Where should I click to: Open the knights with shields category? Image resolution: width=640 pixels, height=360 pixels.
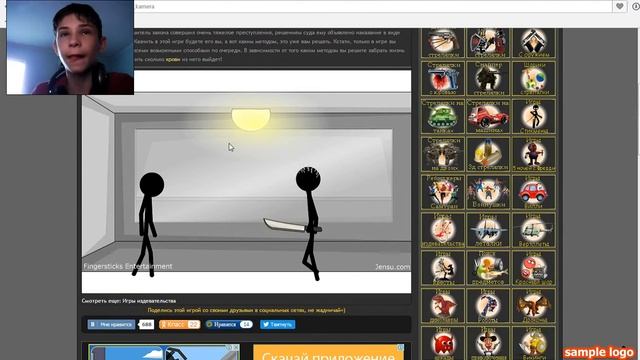[x=488, y=42]
